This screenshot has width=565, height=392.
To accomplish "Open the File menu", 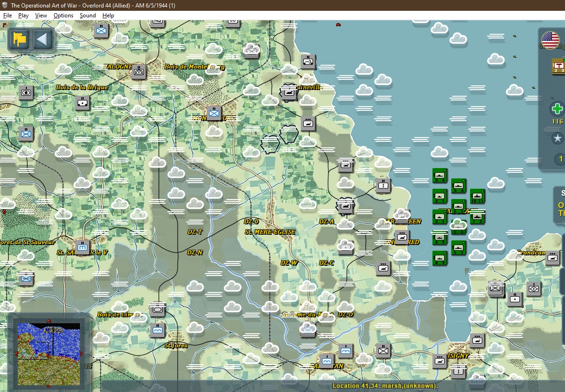I will tap(8, 15).
